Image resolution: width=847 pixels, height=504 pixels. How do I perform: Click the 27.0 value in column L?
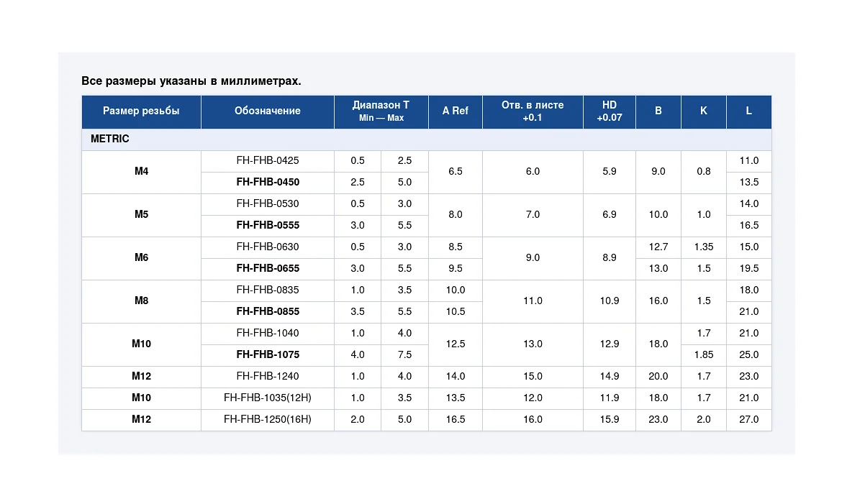[x=748, y=420]
